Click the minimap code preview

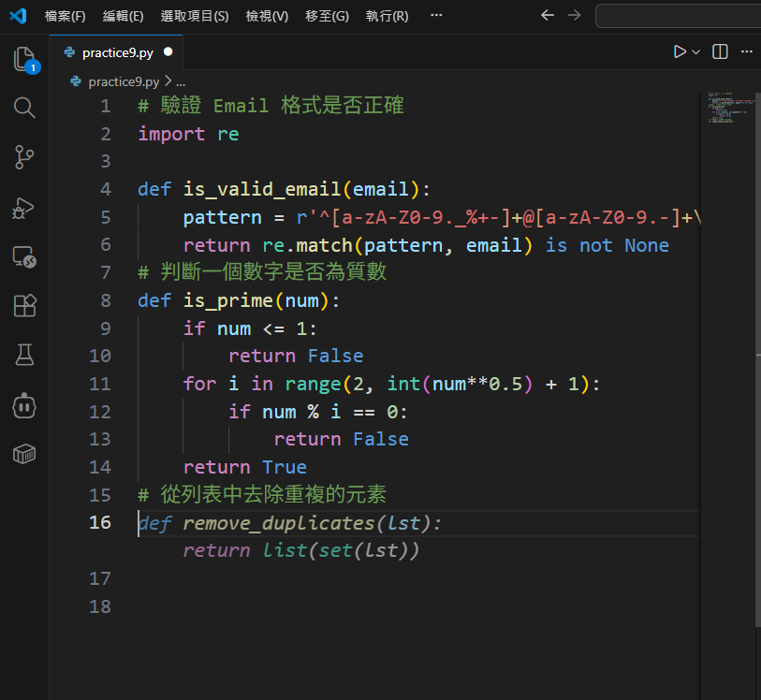(722, 109)
